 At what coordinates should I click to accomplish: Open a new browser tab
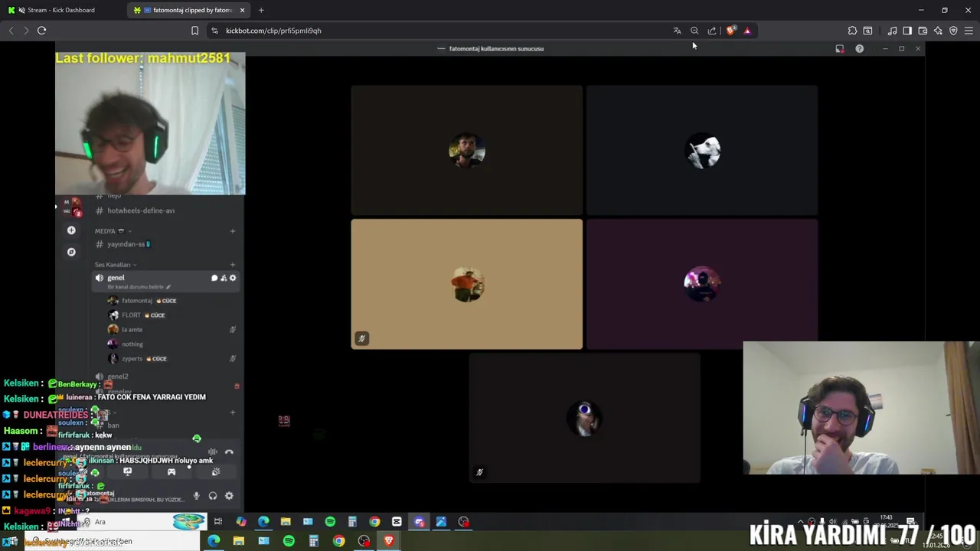tap(261, 10)
